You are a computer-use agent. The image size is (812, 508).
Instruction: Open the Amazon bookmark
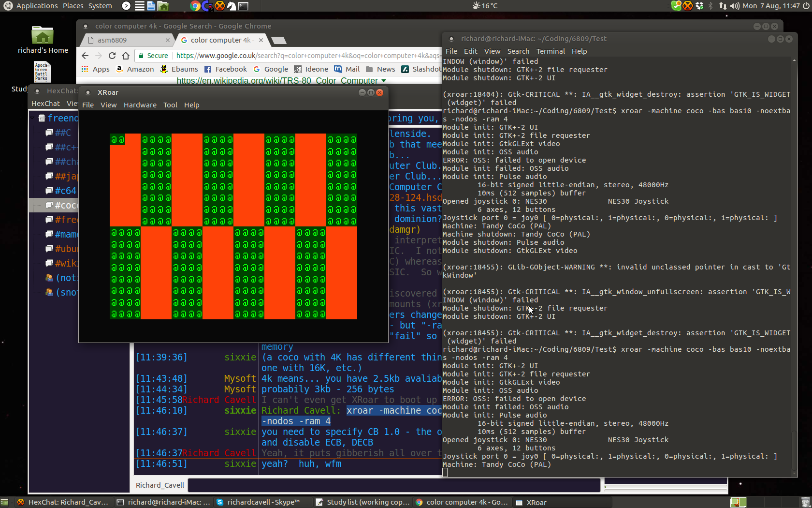coord(135,69)
